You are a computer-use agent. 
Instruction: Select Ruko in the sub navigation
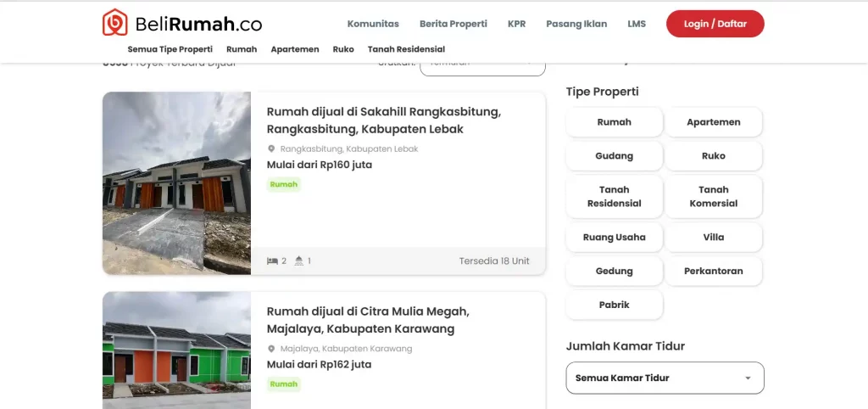[x=343, y=49]
